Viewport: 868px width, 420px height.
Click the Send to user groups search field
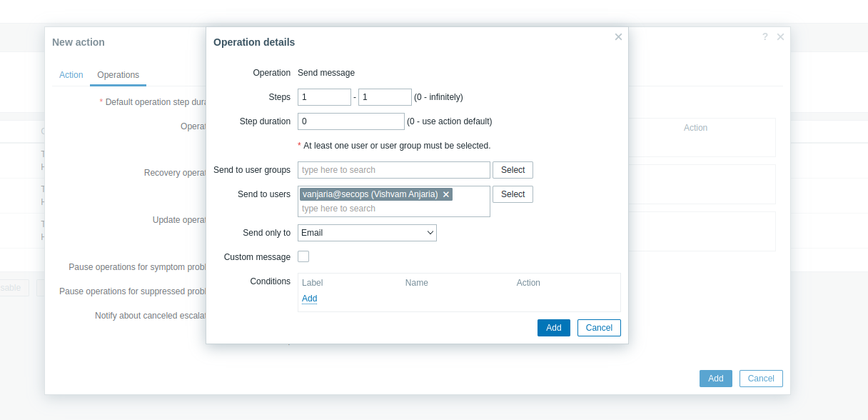pyautogui.click(x=393, y=170)
